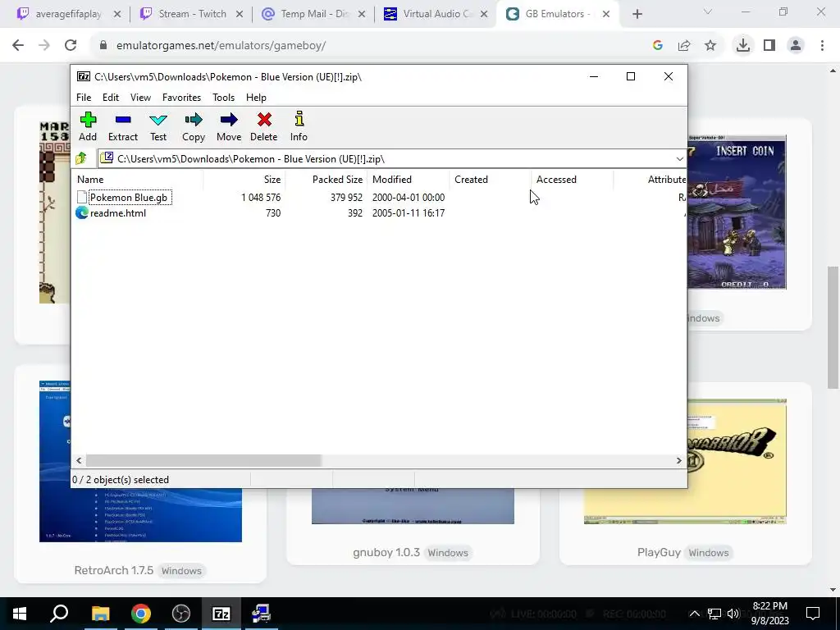
Task: Adjust volume via speaker tray icon
Action: coord(733,614)
